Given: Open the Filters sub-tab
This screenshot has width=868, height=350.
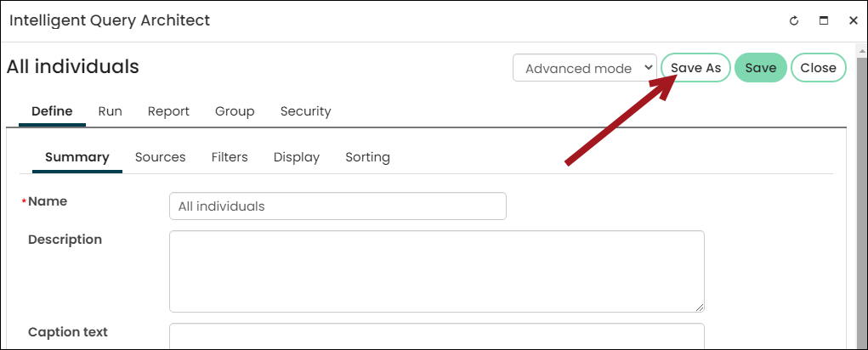Looking at the screenshot, I should tap(230, 157).
